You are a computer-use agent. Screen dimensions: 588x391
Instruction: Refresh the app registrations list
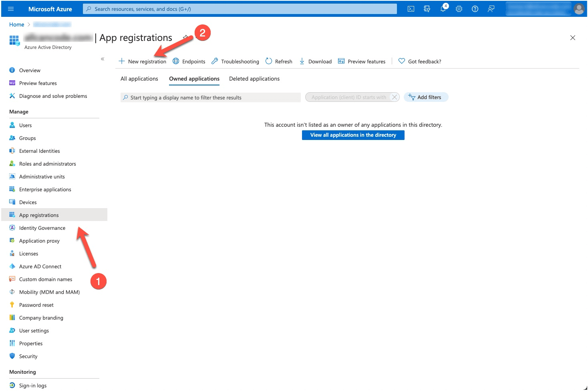[x=279, y=61]
